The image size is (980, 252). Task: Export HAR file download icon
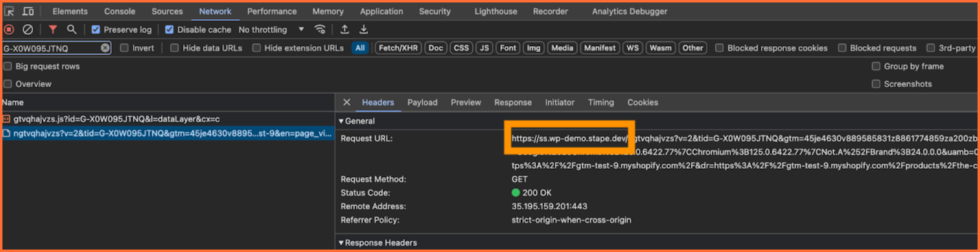(x=364, y=29)
